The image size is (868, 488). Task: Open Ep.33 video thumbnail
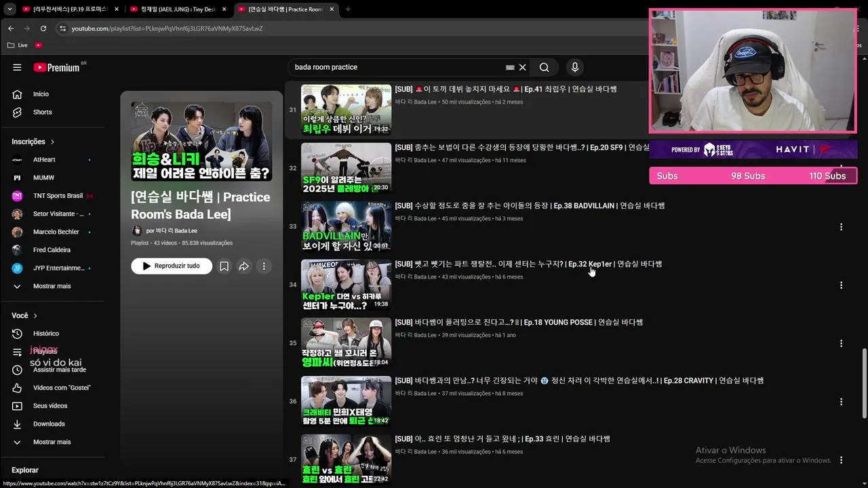(x=346, y=460)
